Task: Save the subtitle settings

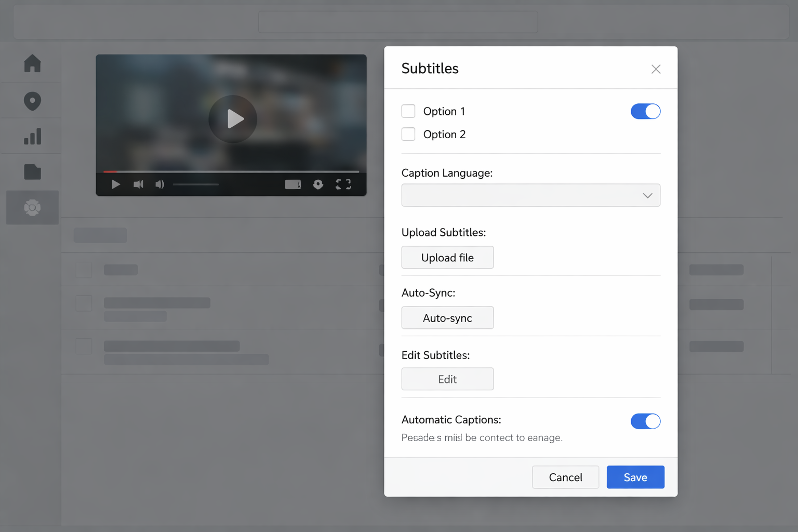Action: tap(635, 477)
